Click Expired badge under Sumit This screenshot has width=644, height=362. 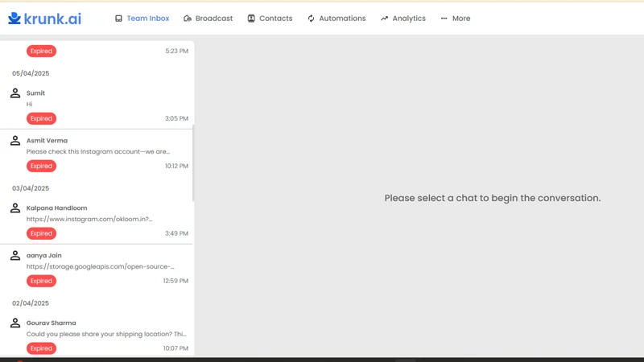coord(42,118)
